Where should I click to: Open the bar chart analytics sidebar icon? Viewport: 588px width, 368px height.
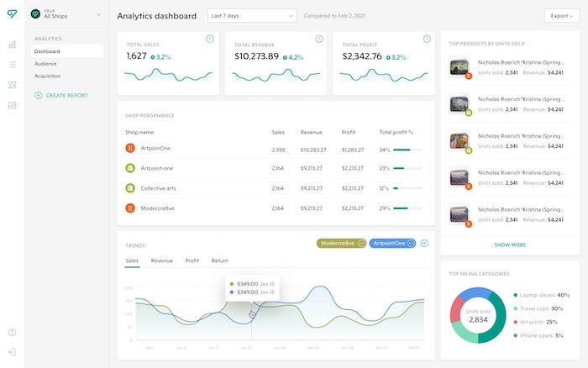point(12,45)
